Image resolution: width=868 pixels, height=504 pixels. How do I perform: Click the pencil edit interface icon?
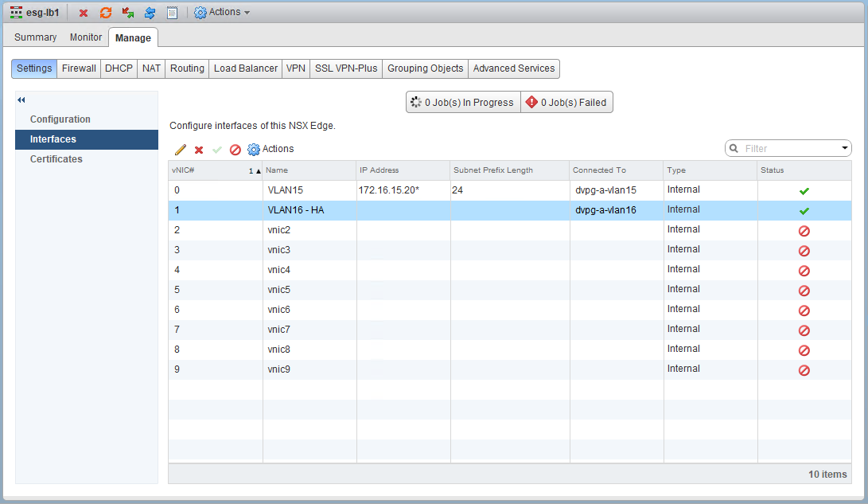coord(181,150)
